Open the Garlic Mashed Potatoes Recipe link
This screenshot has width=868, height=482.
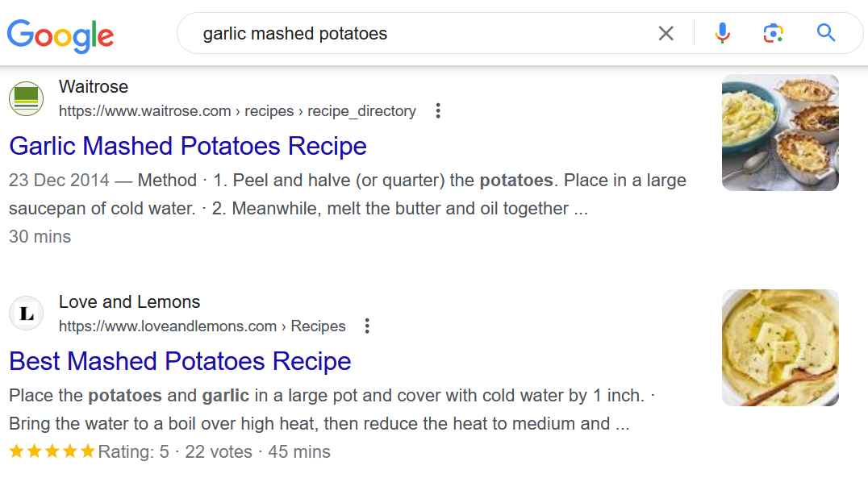pos(188,146)
